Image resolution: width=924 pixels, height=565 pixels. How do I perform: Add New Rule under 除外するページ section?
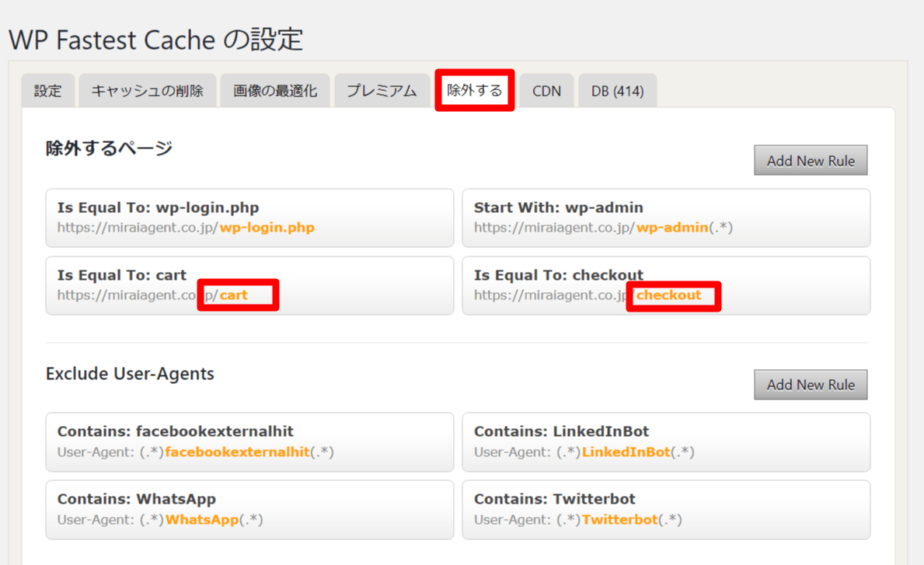tap(810, 161)
